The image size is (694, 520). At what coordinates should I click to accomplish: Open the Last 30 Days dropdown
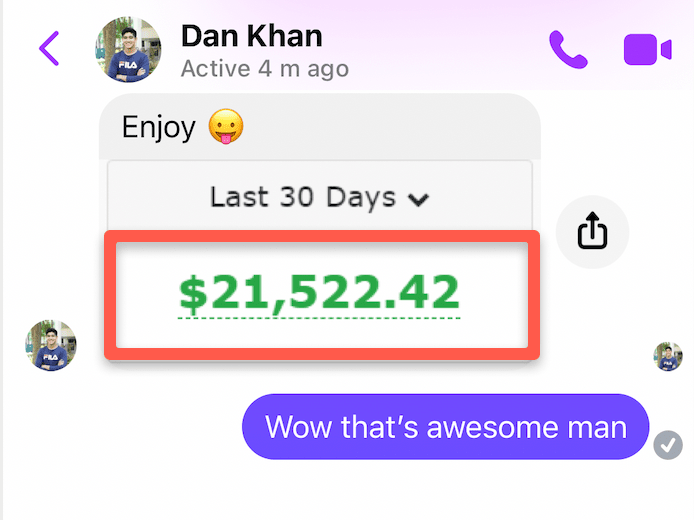point(320,196)
